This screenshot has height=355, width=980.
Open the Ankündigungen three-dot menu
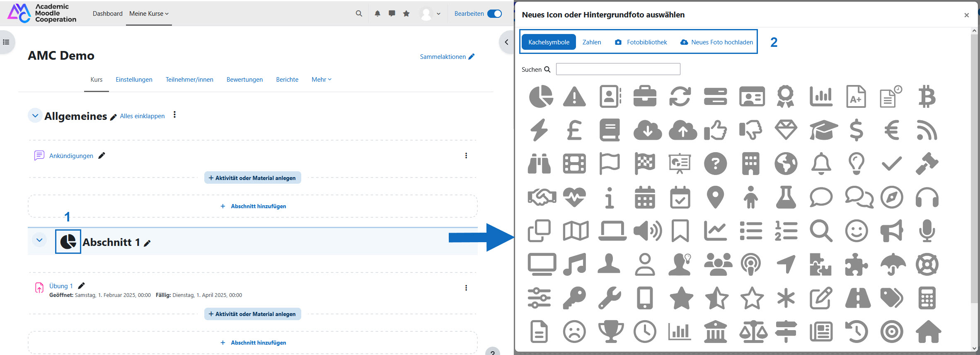tap(466, 156)
